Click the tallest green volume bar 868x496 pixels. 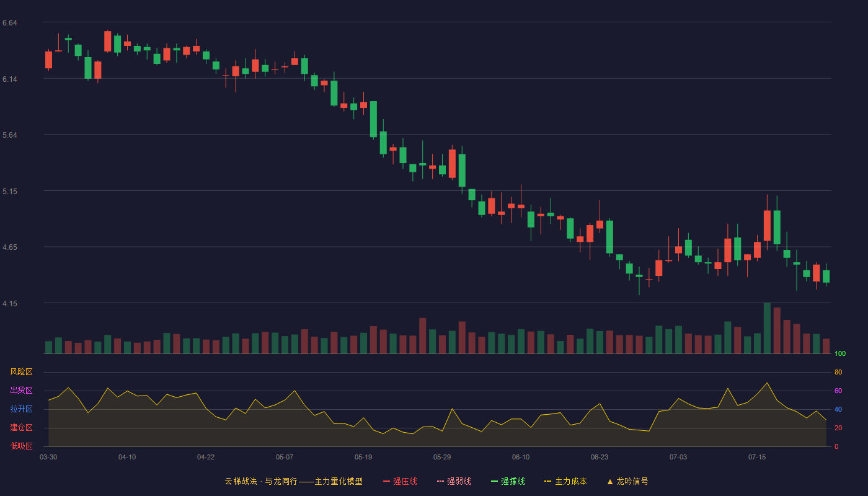pyautogui.click(x=767, y=328)
